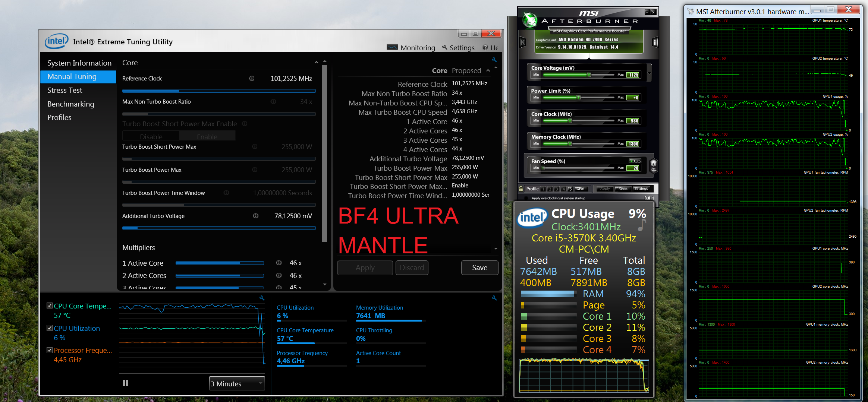Click the up arrow of the tuning list scrollbar

[324, 61]
